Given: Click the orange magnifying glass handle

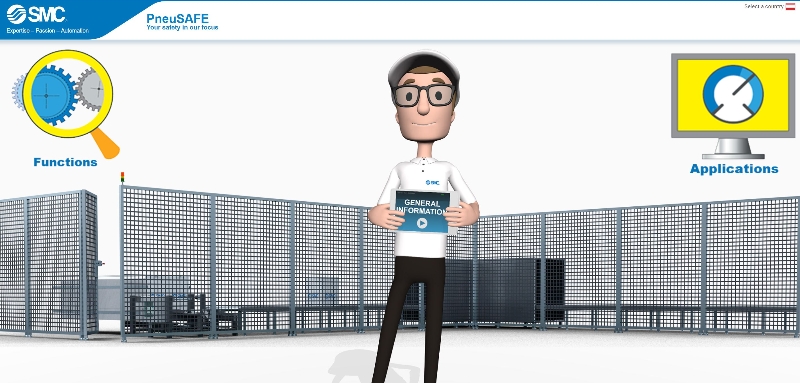Looking at the screenshot, I should coord(106,143).
